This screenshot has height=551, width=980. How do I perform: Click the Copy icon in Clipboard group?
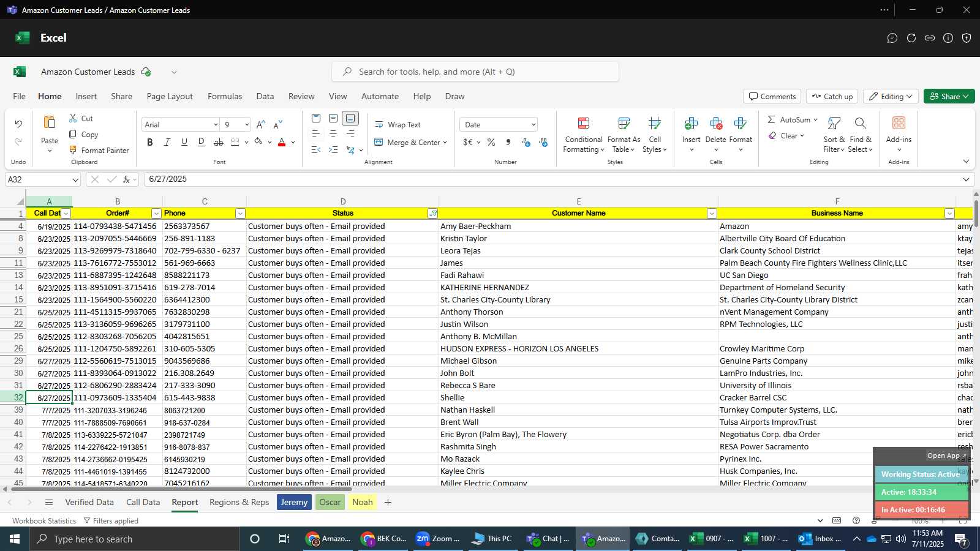point(73,134)
